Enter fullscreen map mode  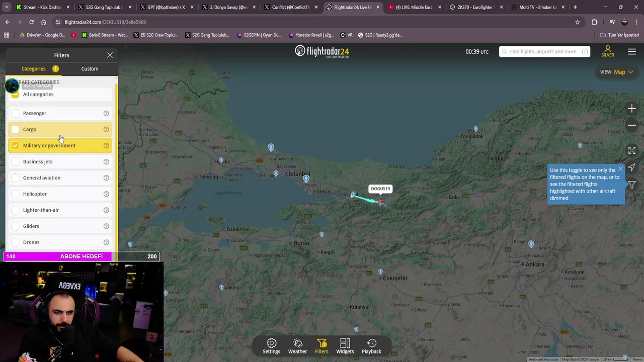pos(632,150)
